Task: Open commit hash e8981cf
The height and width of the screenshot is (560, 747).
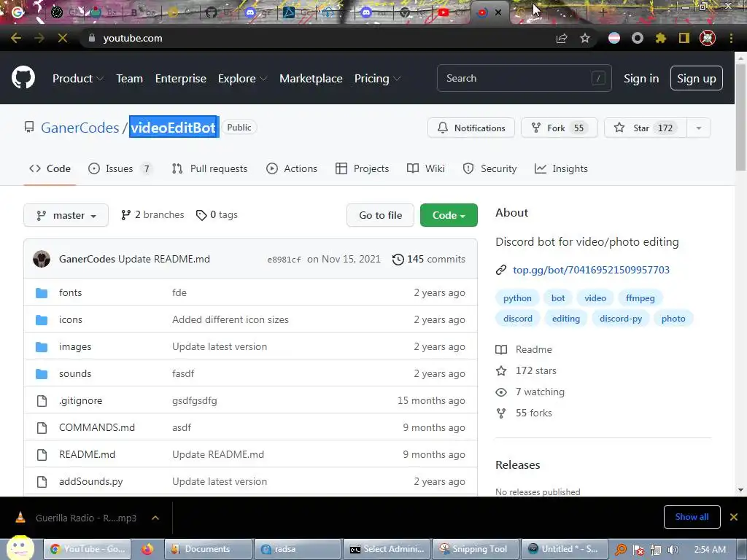Action: (284, 260)
